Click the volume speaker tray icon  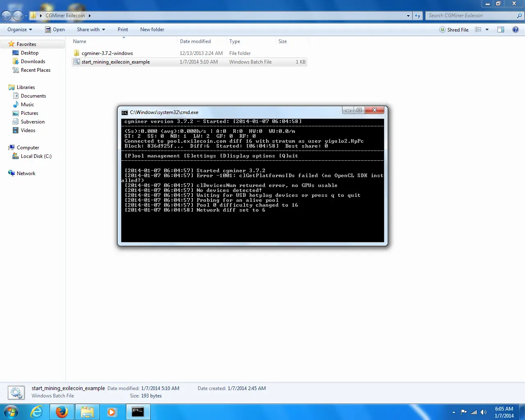tap(484, 412)
